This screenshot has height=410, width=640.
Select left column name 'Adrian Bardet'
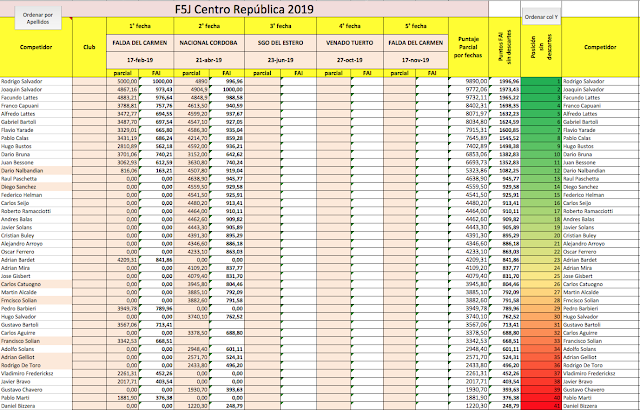(x=18, y=260)
